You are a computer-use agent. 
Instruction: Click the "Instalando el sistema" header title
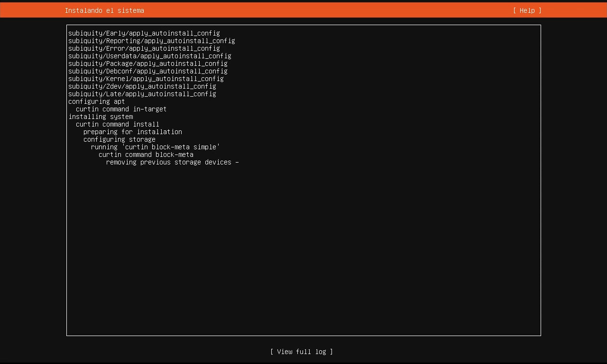tap(104, 10)
